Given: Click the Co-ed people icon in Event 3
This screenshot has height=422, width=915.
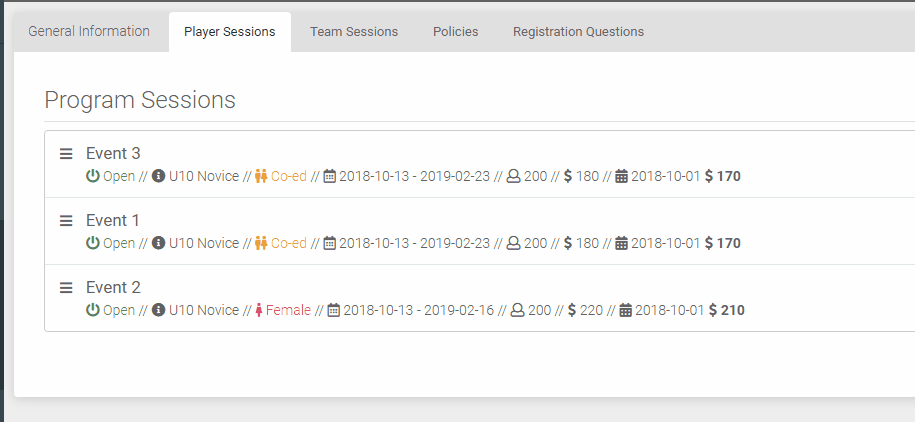Looking at the screenshot, I should point(262,176).
